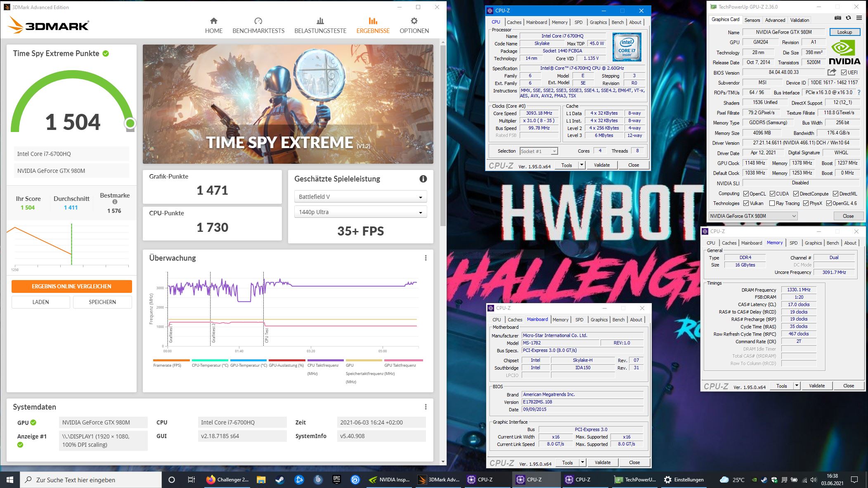Image resolution: width=868 pixels, height=488 pixels.
Task: Click GPU-Z BIOS export share icon
Action: (x=832, y=72)
